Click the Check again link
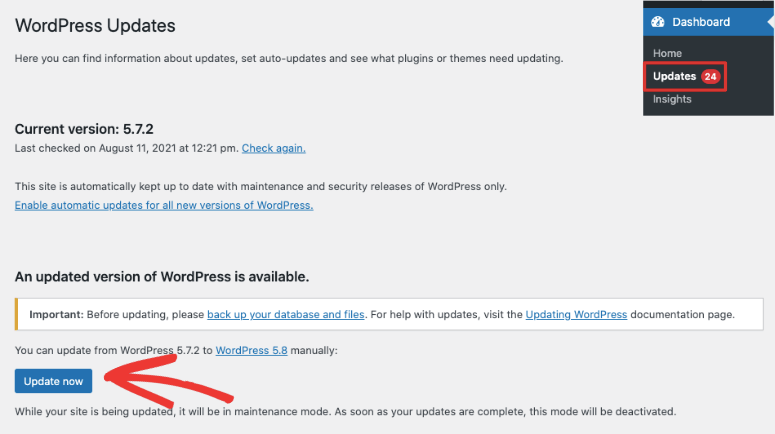The image size is (775, 434). 273,148
